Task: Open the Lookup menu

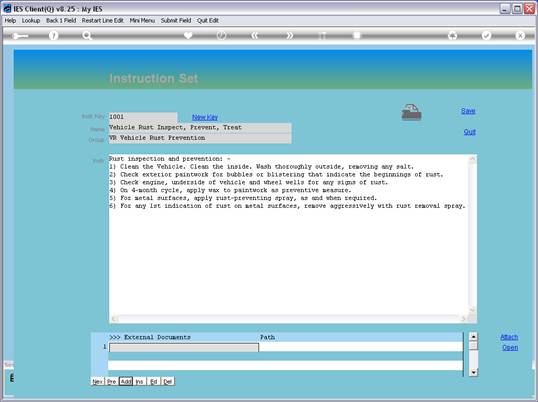Action: tap(31, 21)
